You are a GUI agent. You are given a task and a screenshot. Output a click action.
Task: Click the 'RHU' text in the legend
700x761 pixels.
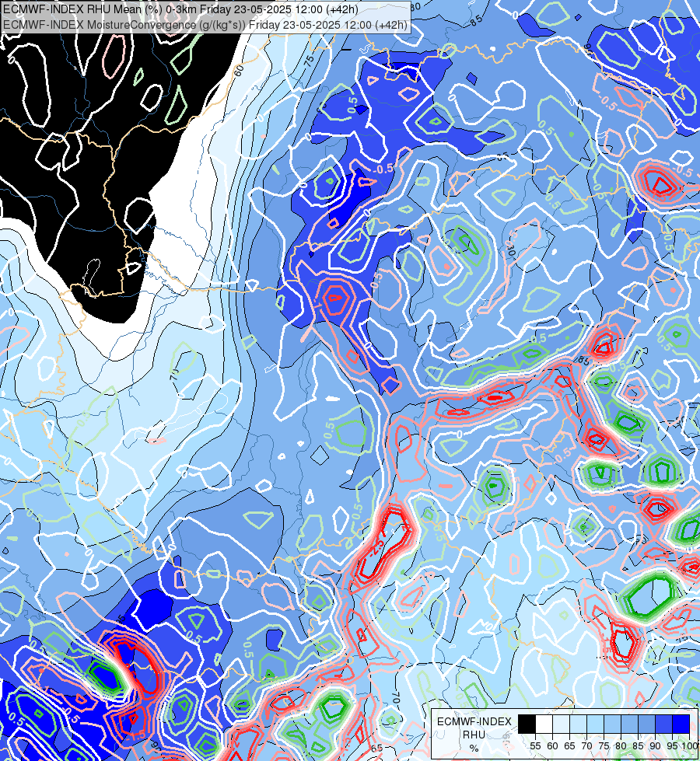click(474, 735)
